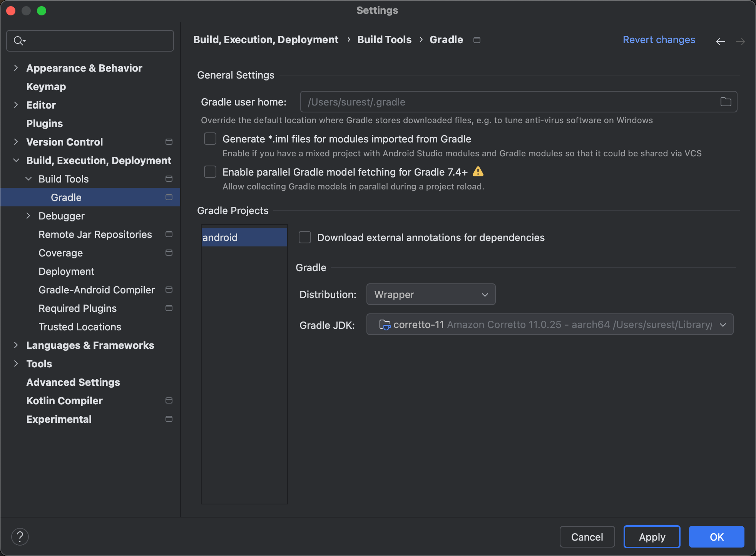Click project-level icon on Gradle-Android Compiler row
The height and width of the screenshot is (556, 756).
tap(169, 290)
